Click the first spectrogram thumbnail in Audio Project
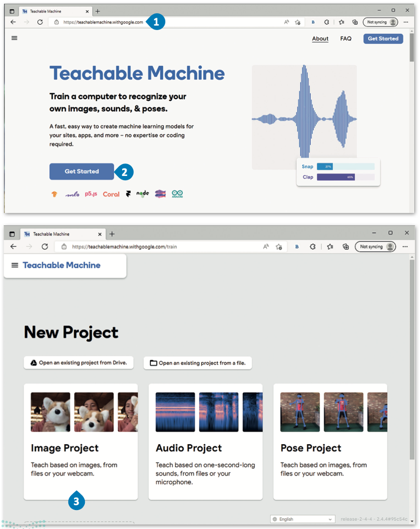 175,412
